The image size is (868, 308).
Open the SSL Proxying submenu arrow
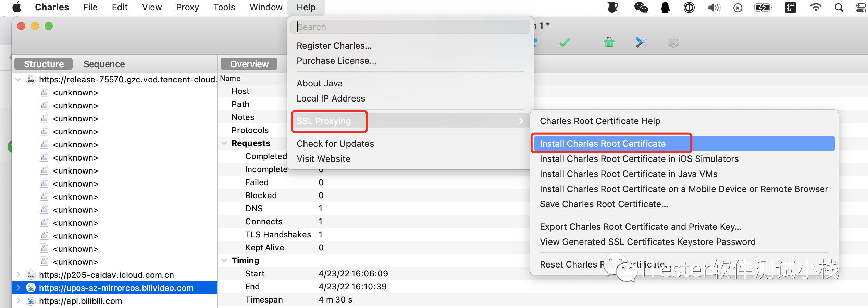pos(521,121)
